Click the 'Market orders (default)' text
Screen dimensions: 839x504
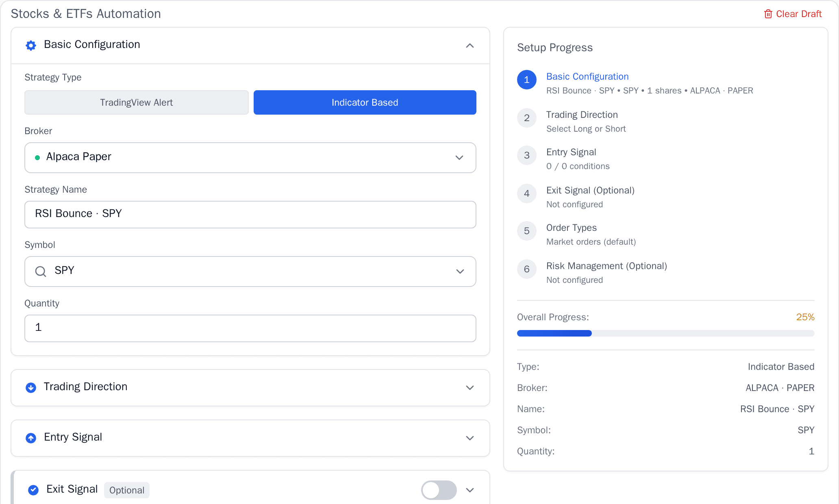(x=591, y=242)
